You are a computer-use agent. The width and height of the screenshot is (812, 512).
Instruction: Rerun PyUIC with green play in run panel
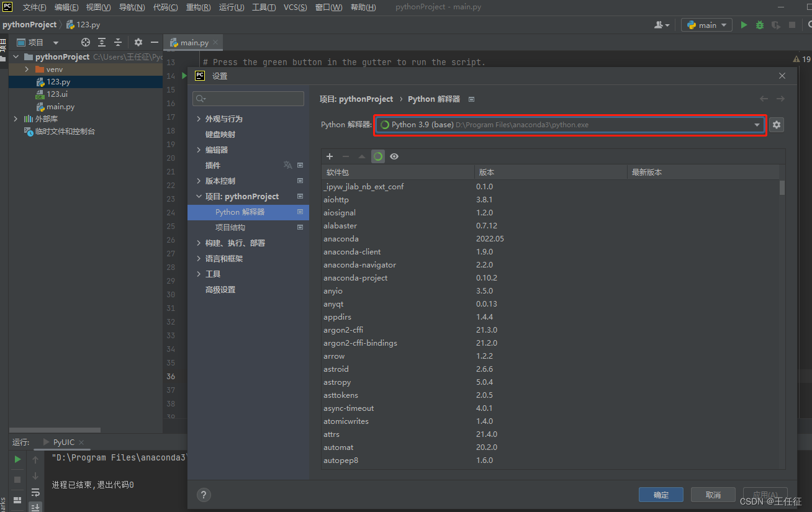pos(17,459)
